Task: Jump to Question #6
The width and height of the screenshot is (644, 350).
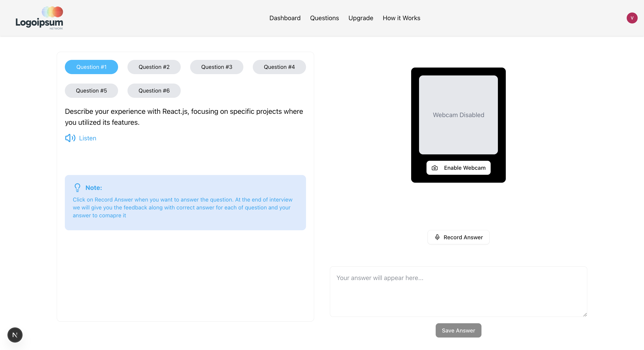Action: pos(154,91)
